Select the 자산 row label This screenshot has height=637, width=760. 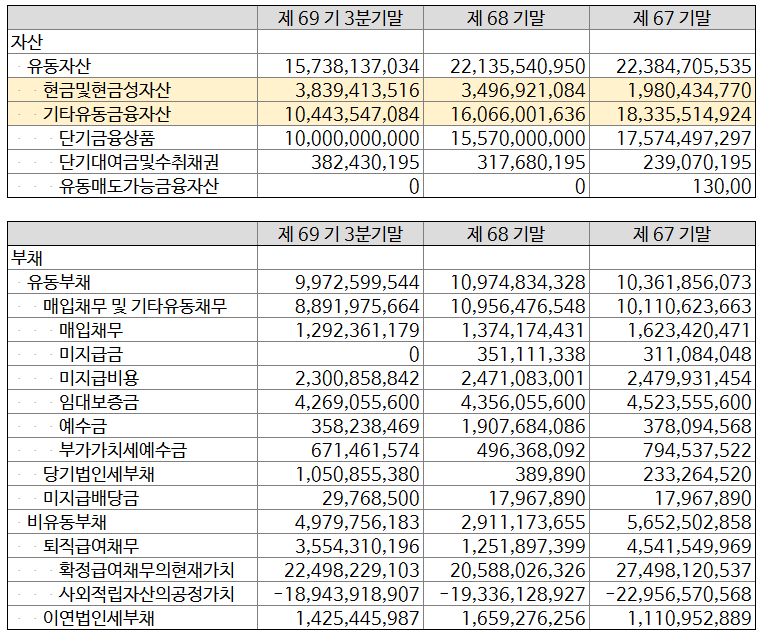pos(27,42)
